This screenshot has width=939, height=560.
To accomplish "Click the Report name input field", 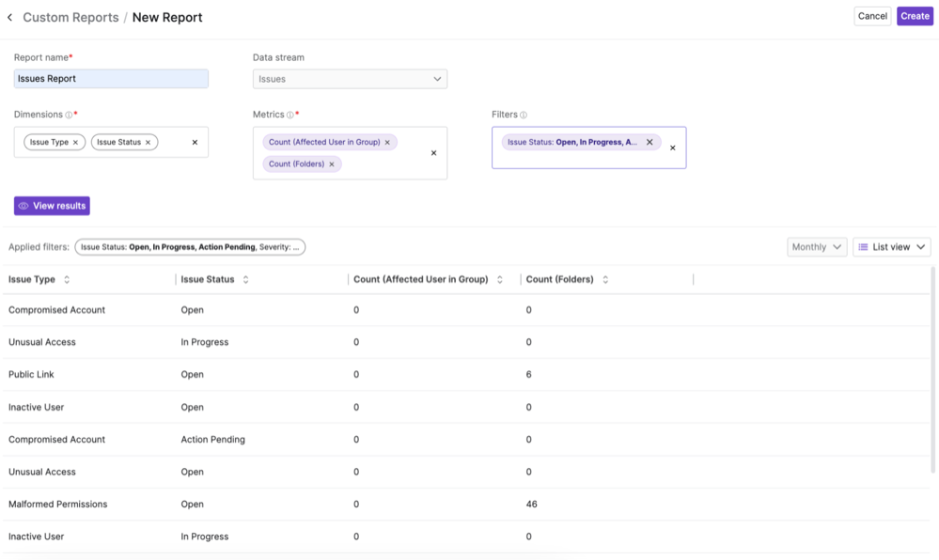I will pyautogui.click(x=111, y=79).
